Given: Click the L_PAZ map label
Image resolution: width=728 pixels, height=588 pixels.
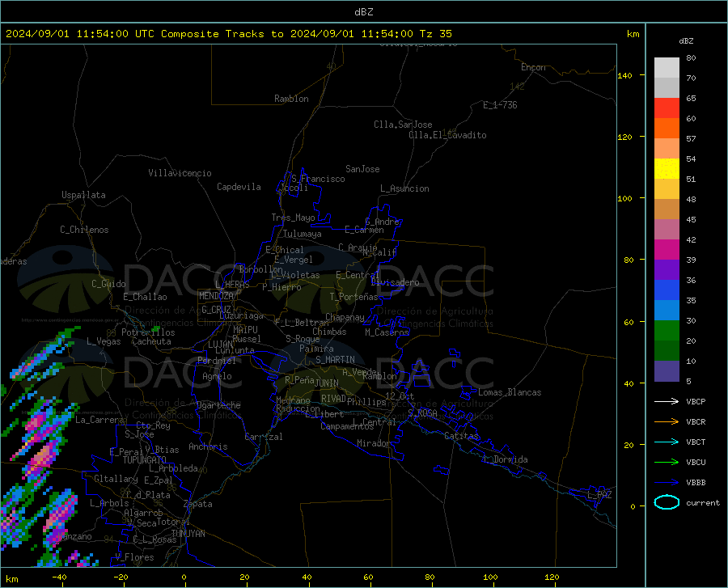Looking at the screenshot, I should coord(599,495).
